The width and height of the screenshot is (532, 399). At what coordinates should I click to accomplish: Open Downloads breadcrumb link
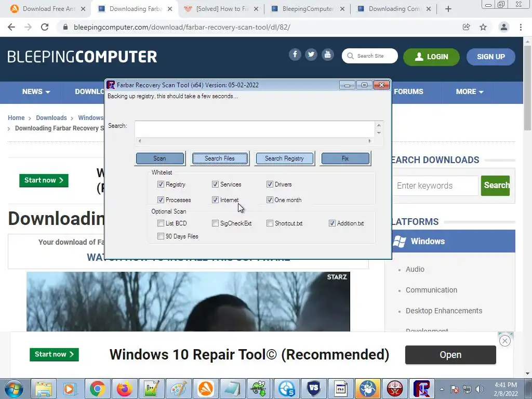point(51,118)
